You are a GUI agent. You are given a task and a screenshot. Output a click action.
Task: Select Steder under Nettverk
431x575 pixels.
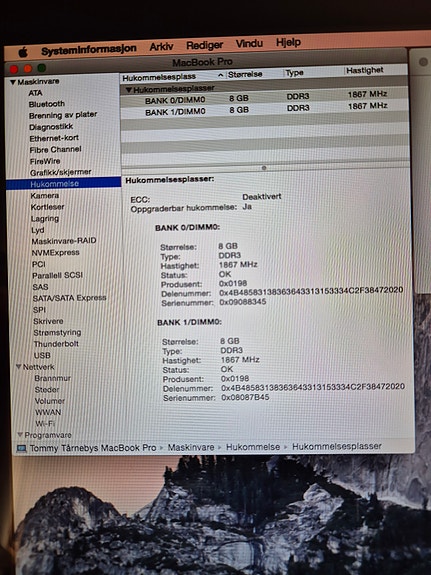(47, 389)
